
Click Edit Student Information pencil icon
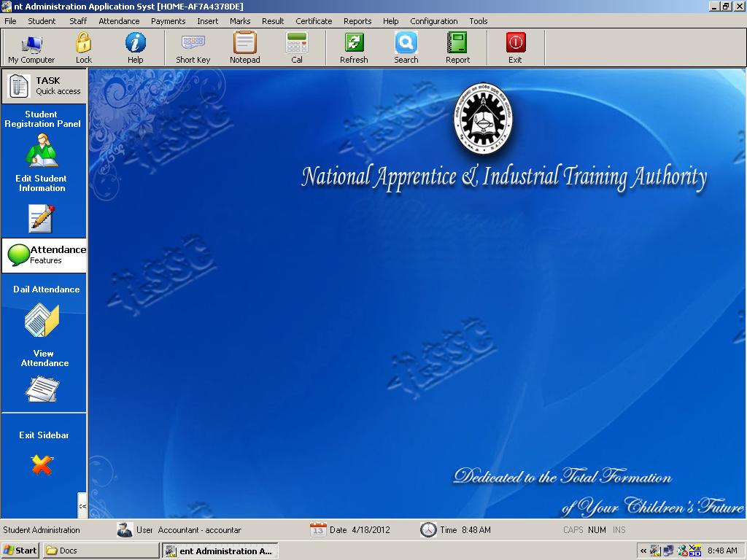click(42, 219)
